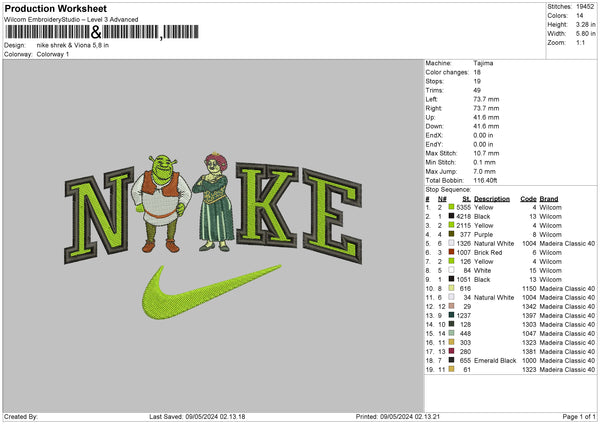The height and width of the screenshot is (424, 600).
Task: Click the green swoosh in the design
Action: tap(211, 292)
